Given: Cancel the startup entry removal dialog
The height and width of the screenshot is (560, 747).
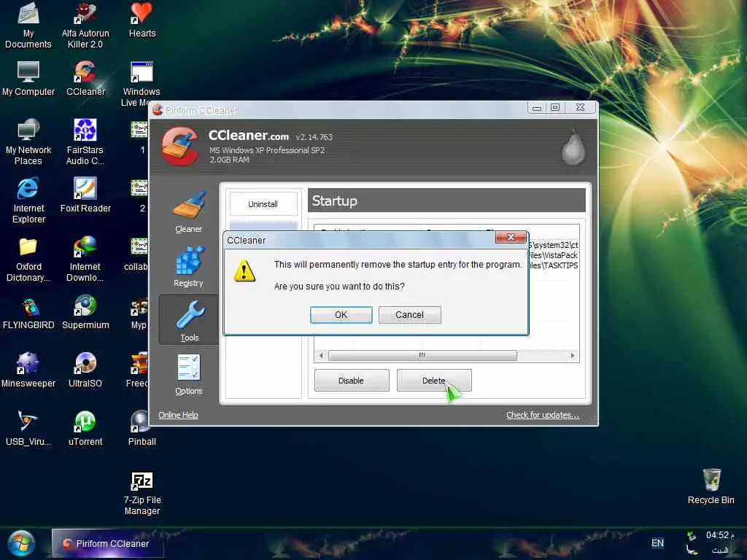Looking at the screenshot, I should pyautogui.click(x=409, y=315).
